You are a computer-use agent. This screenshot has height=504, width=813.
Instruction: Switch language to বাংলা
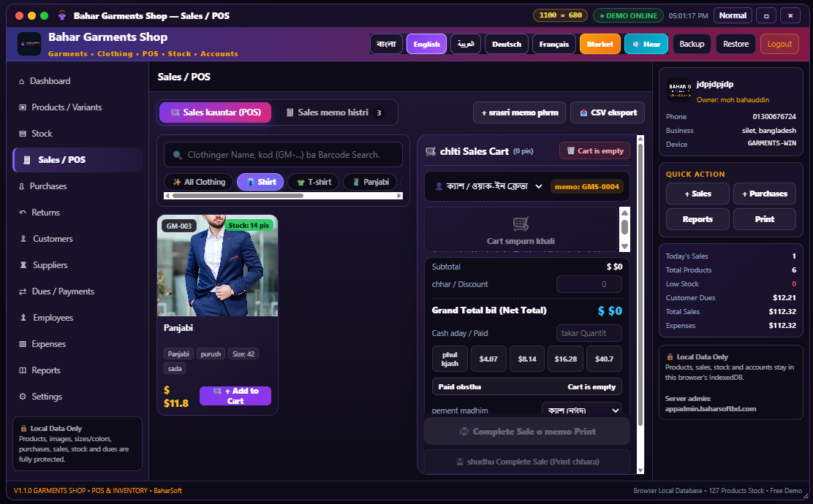(x=386, y=44)
